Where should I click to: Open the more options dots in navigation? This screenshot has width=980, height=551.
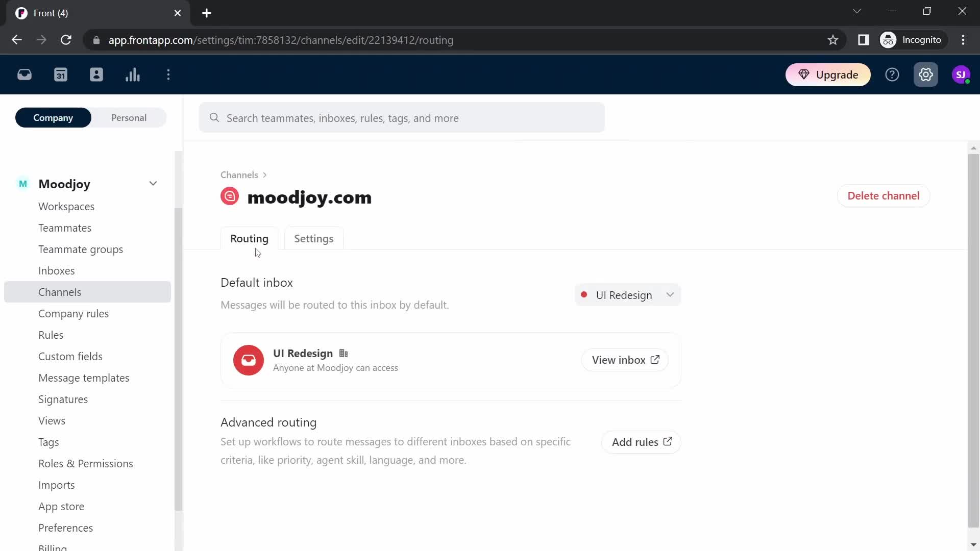click(168, 75)
